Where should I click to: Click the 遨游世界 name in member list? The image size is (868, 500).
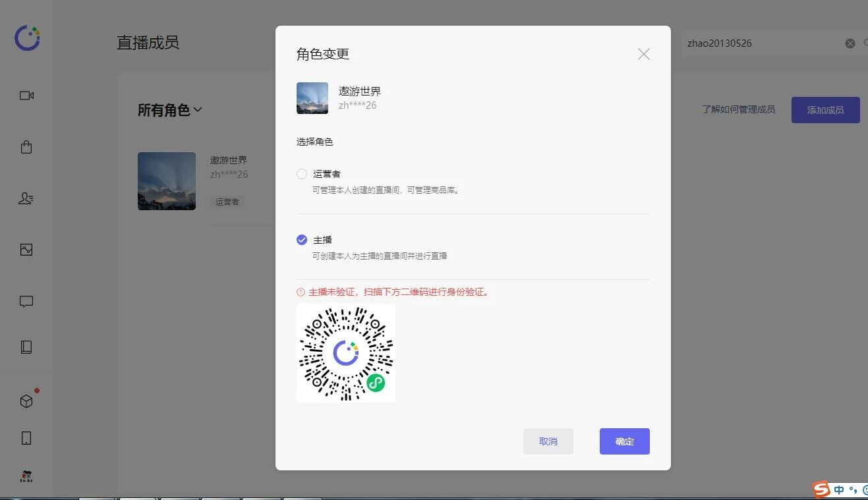click(229, 160)
